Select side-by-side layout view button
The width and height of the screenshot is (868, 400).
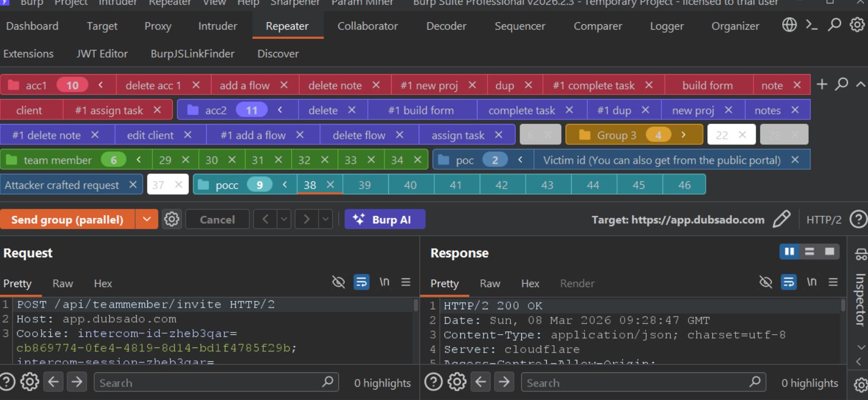789,252
